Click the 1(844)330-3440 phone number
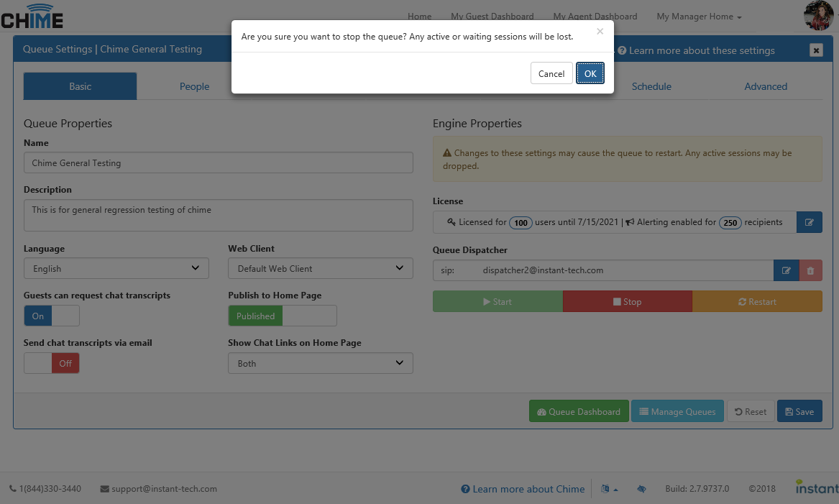 (45, 488)
